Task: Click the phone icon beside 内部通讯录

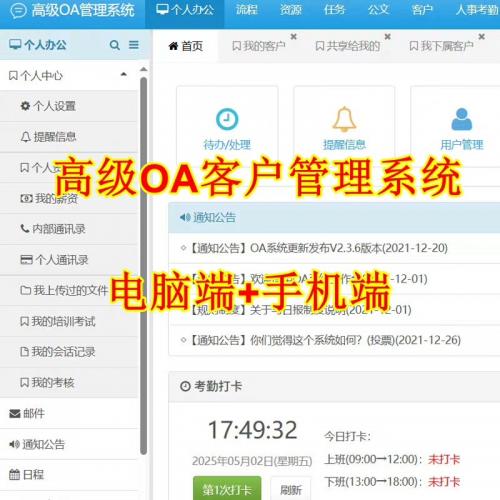Action: (x=25, y=229)
